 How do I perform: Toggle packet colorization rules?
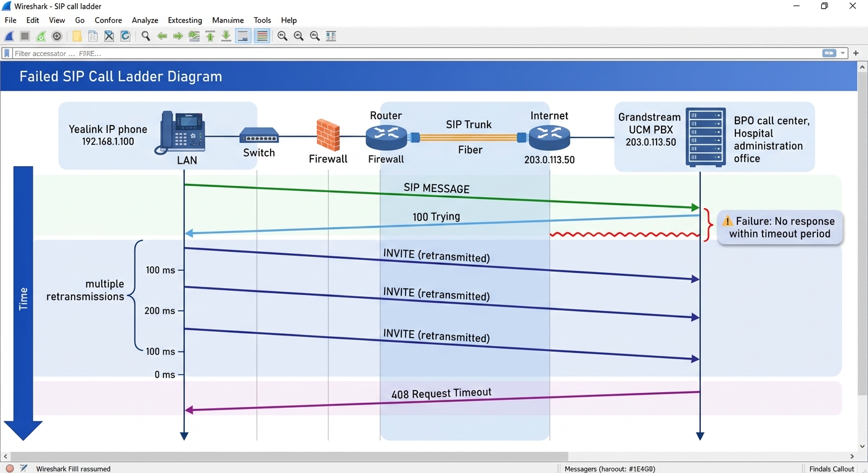262,36
